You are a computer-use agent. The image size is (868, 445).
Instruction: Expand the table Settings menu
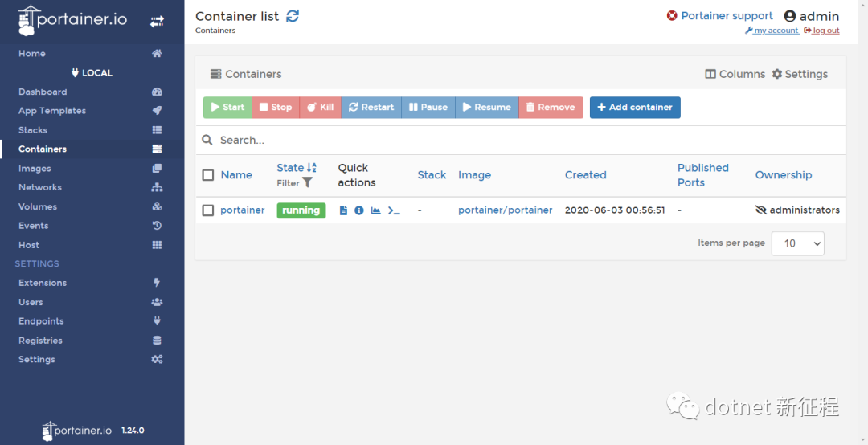(x=800, y=74)
